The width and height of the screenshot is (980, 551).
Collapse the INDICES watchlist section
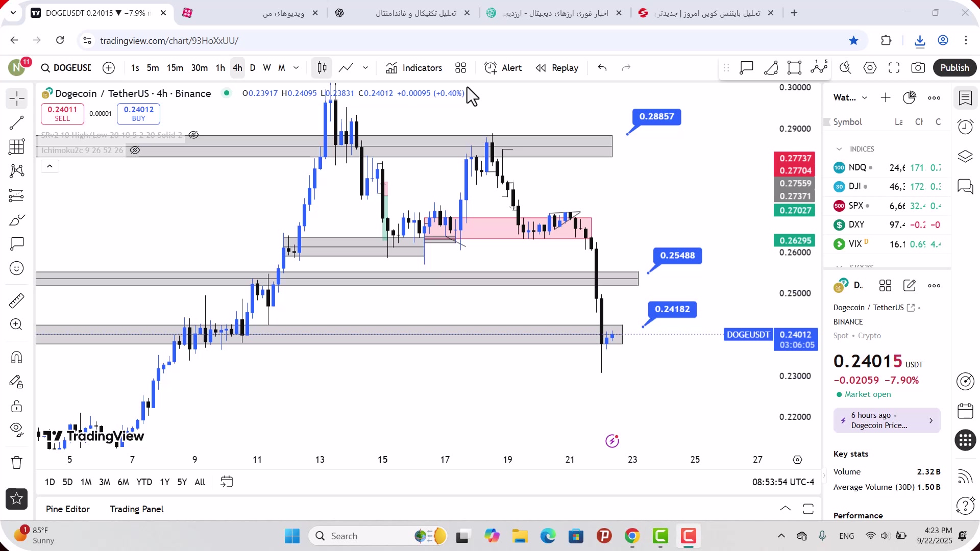tap(839, 149)
